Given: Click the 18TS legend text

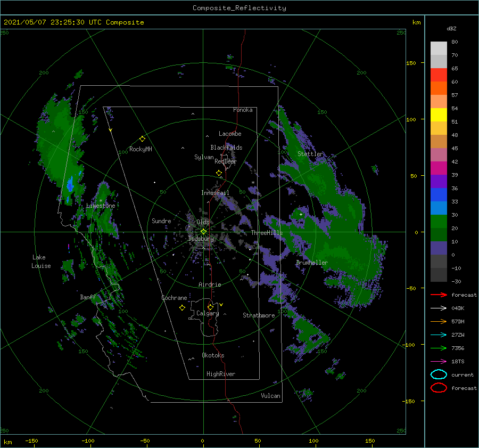Looking at the screenshot, I should pos(458,362).
